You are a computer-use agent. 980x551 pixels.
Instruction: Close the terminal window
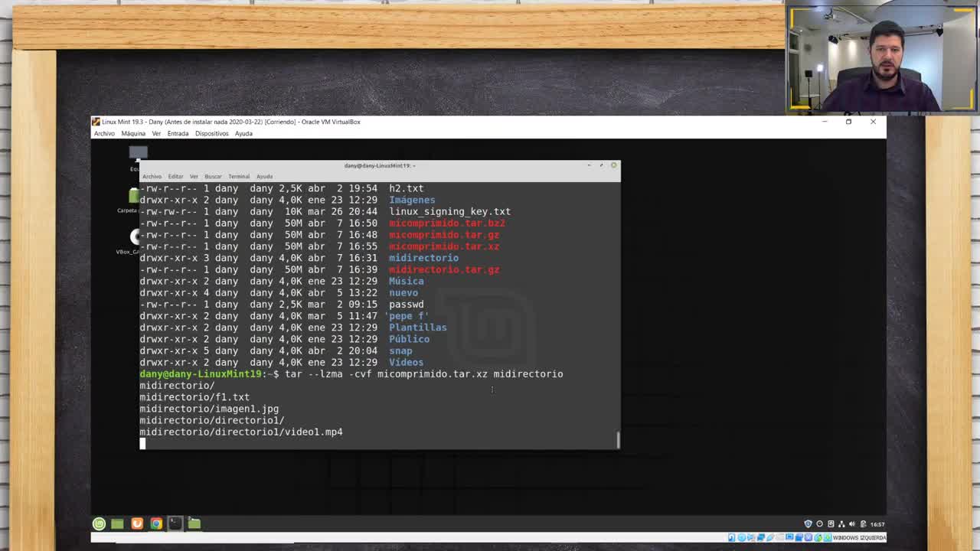pyautogui.click(x=613, y=165)
